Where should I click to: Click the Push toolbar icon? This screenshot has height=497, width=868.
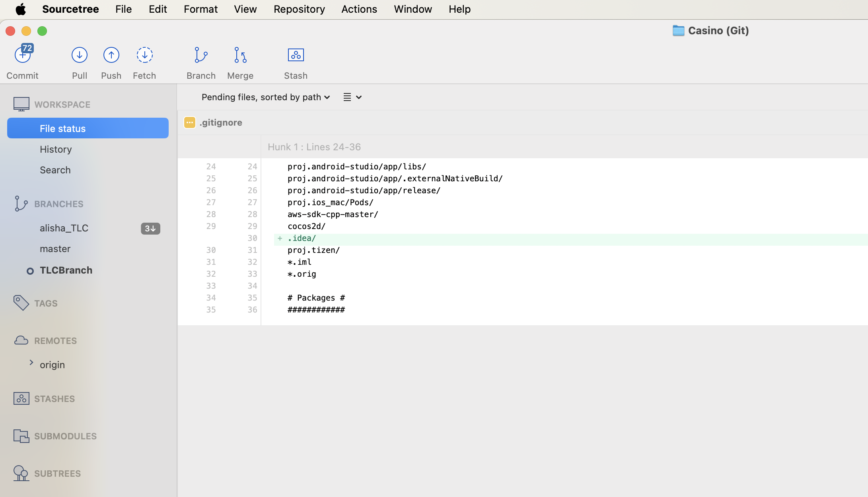point(111,55)
